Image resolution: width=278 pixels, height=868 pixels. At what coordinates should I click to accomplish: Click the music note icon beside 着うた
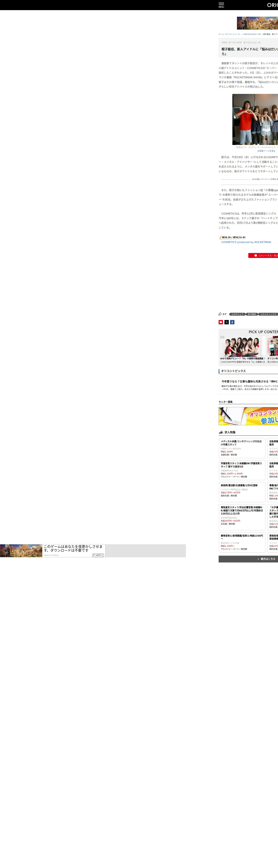(220, 237)
